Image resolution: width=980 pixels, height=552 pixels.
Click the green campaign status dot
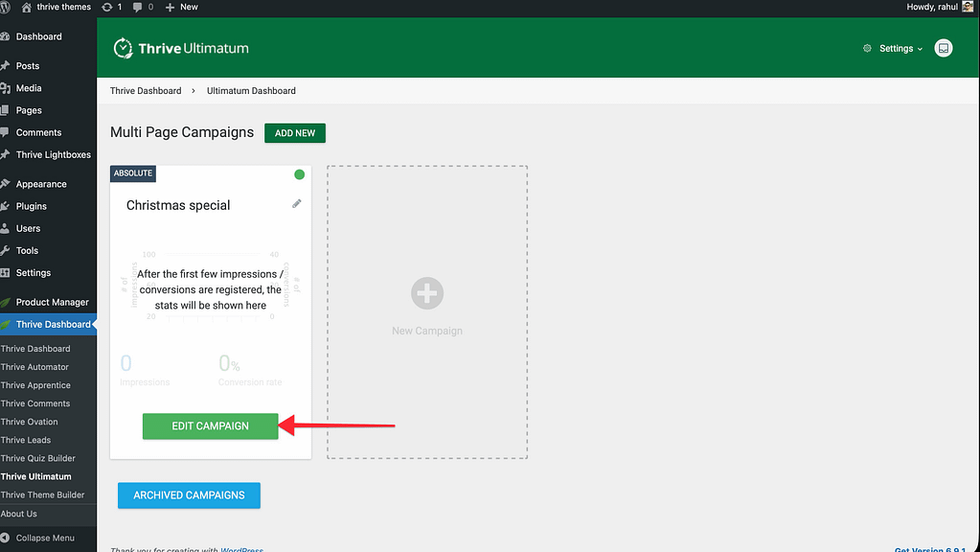point(299,174)
